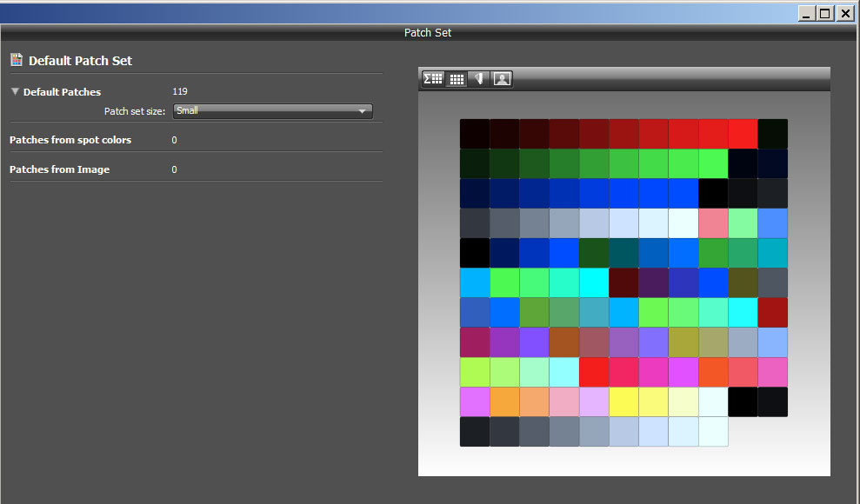Switch to the portrait image view icon

(502, 79)
